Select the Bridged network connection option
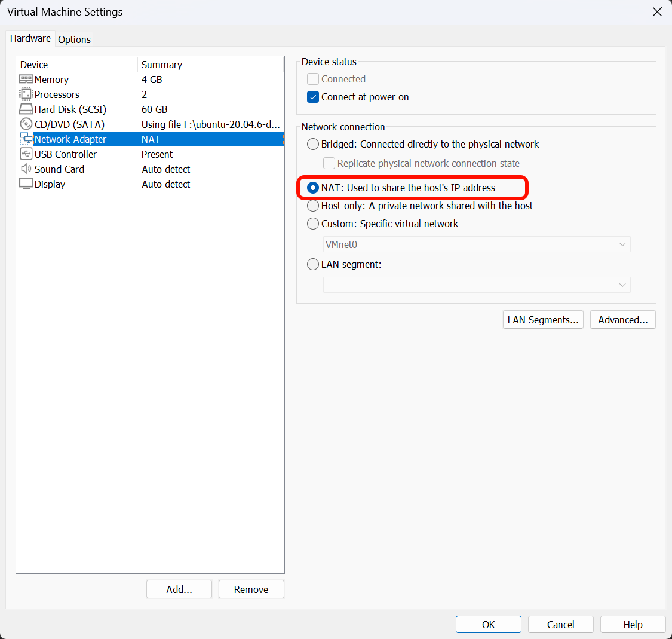 point(313,144)
